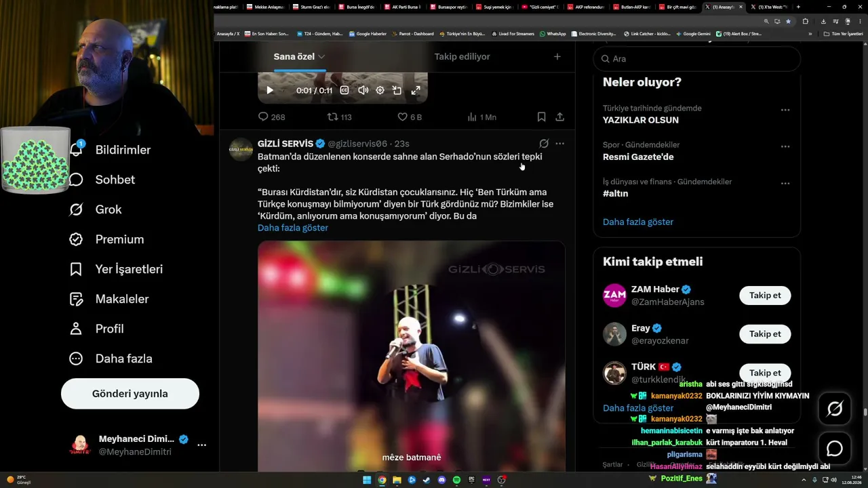Open the WhatsApp bookmark

[553, 34]
